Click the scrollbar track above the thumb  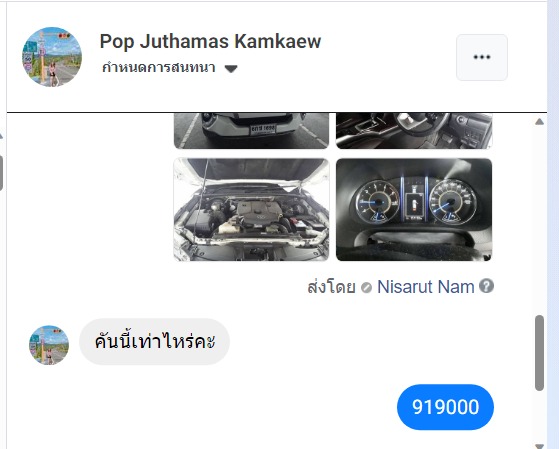coord(539,220)
